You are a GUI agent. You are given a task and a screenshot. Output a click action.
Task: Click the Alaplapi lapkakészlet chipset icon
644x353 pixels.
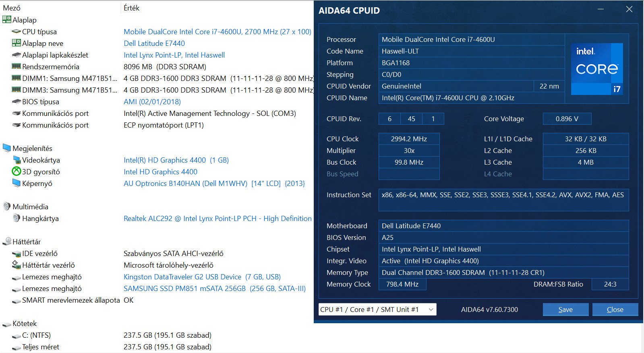coord(17,55)
